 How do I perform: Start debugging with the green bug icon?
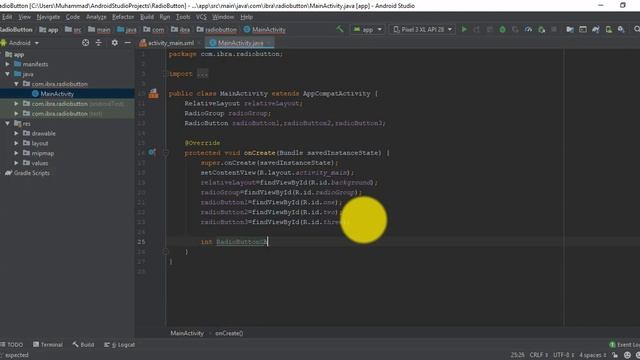click(502, 29)
